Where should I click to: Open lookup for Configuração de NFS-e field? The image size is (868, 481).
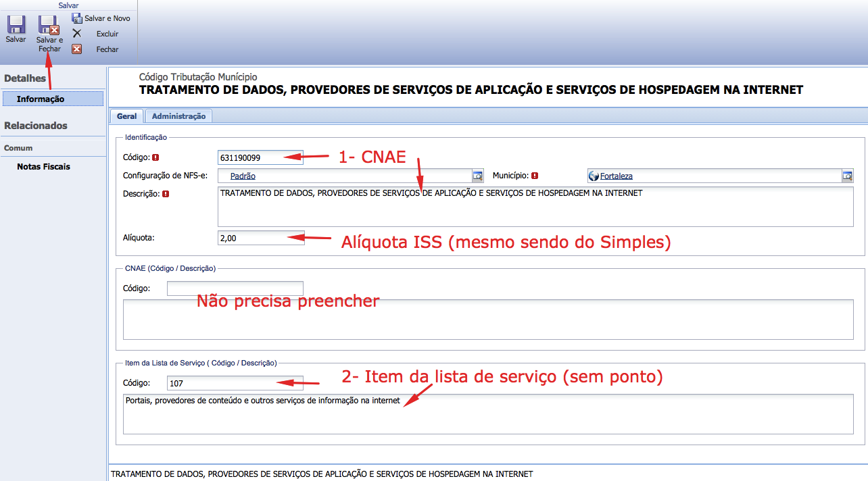(x=478, y=176)
